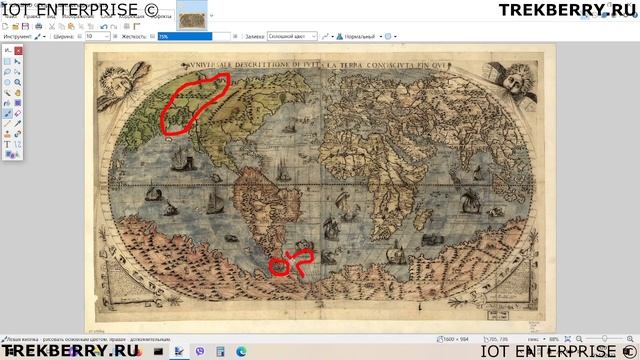The width and height of the screenshot is (640, 360).
Task: Select the Lasso Select tool
Action: coord(7,72)
